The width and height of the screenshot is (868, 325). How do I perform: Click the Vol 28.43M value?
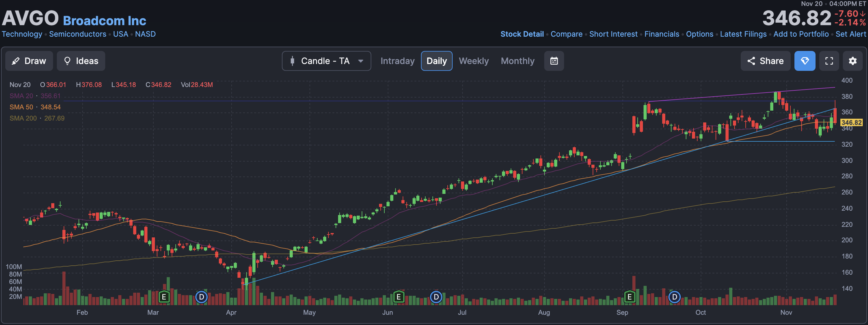point(197,85)
